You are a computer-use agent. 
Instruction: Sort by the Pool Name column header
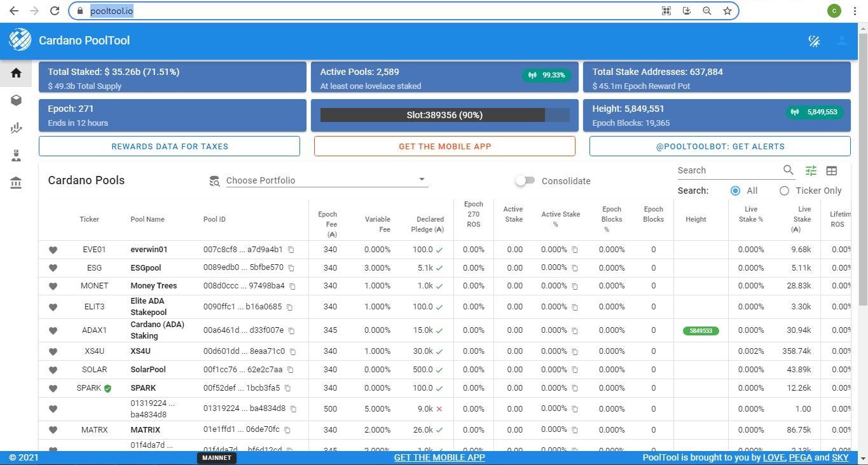(x=148, y=219)
